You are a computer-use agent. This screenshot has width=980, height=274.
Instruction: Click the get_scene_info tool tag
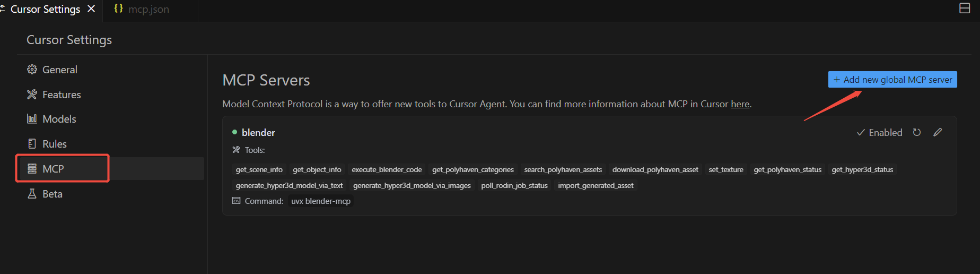pos(259,169)
